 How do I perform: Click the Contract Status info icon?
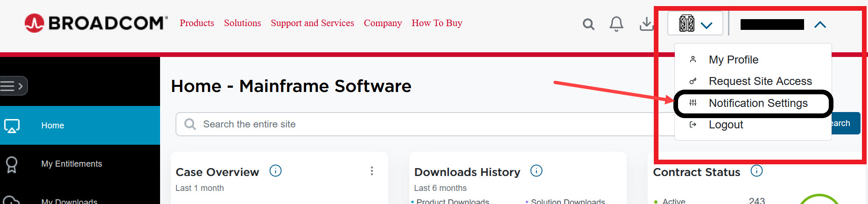coord(756,171)
